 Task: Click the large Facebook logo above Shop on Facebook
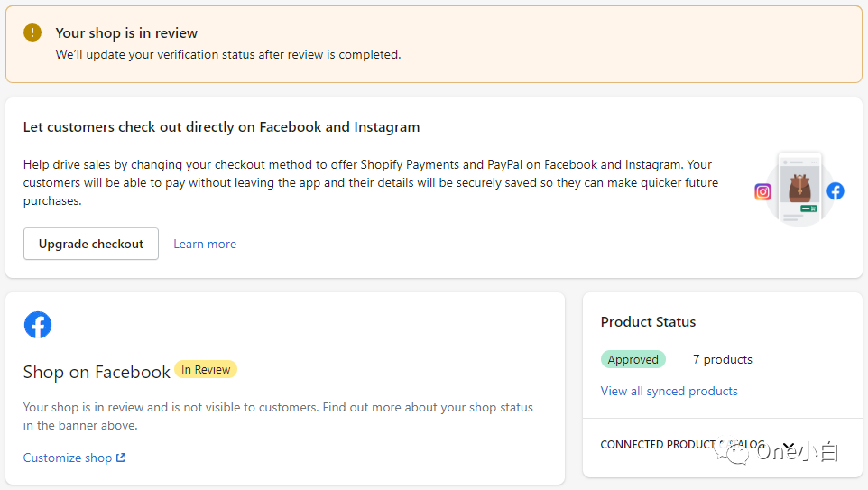point(38,325)
